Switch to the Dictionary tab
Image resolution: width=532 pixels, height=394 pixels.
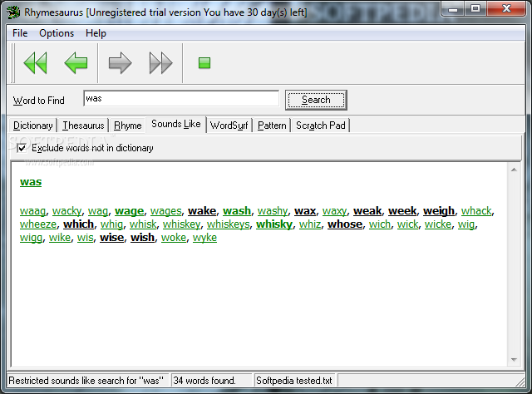(33, 126)
